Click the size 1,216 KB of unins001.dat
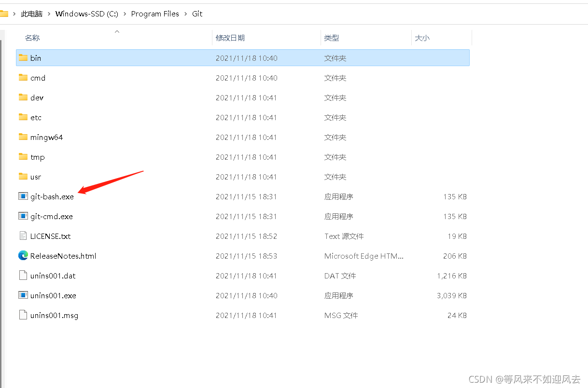Image resolution: width=588 pixels, height=388 pixels. [452, 276]
